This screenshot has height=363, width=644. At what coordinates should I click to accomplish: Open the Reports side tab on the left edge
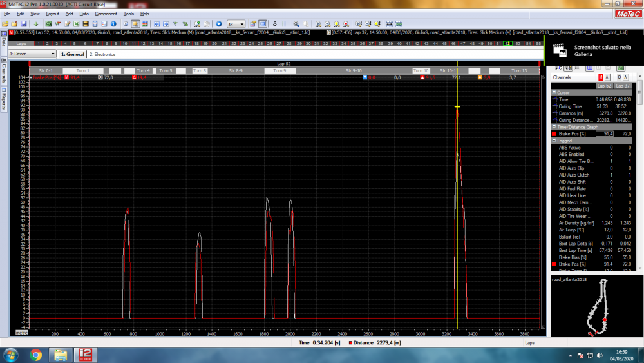tap(4, 99)
